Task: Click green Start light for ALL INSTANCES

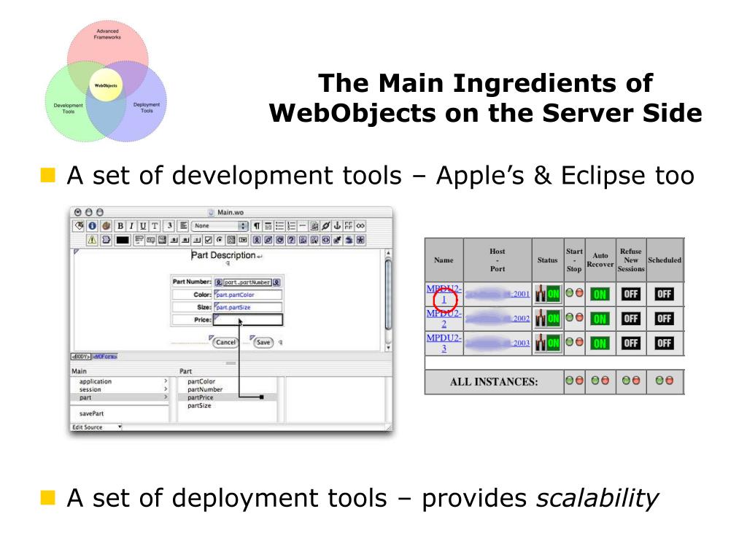Action: coord(569,381)
